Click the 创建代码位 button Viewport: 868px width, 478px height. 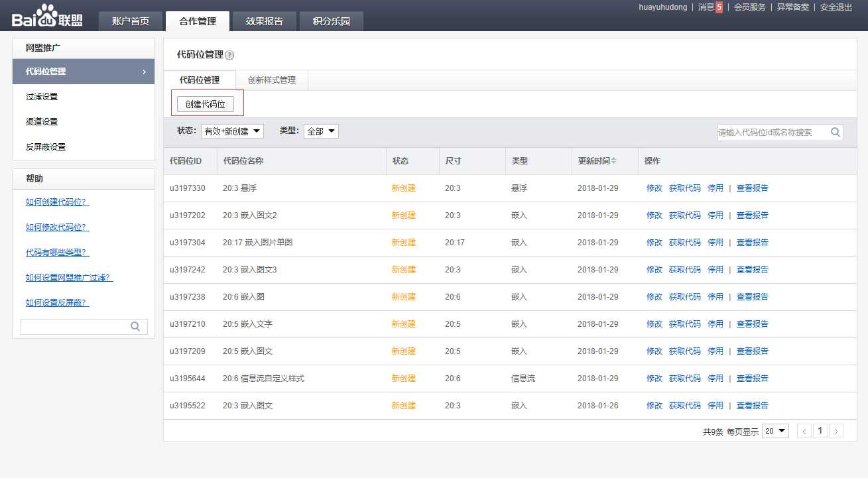(x=206, y=104)
